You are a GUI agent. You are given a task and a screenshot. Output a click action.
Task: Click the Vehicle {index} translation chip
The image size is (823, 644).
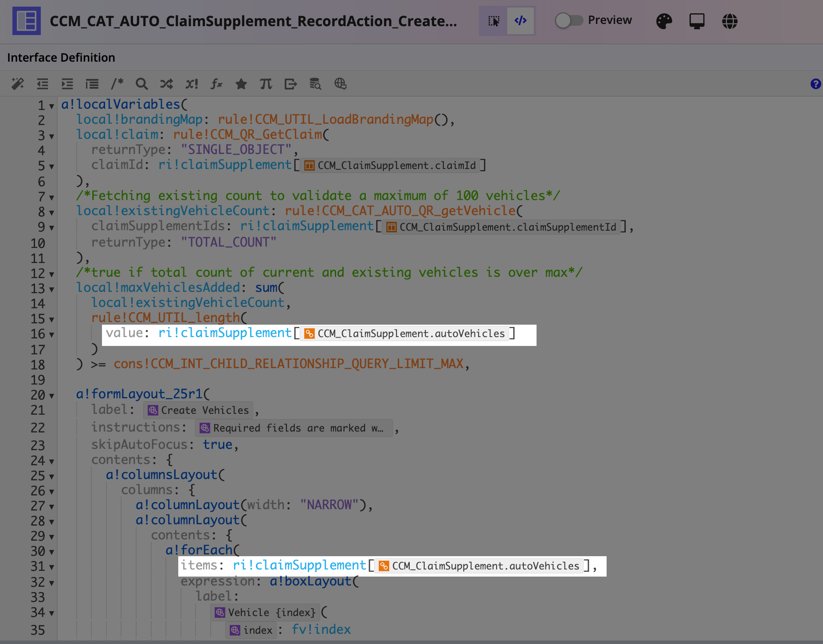click(x=265, y=613)
